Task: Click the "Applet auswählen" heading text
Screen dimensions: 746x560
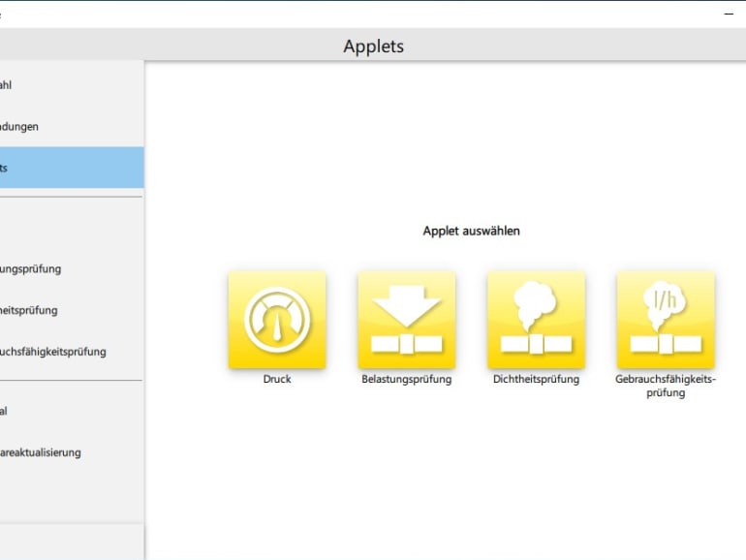Action: coord(471,231)
